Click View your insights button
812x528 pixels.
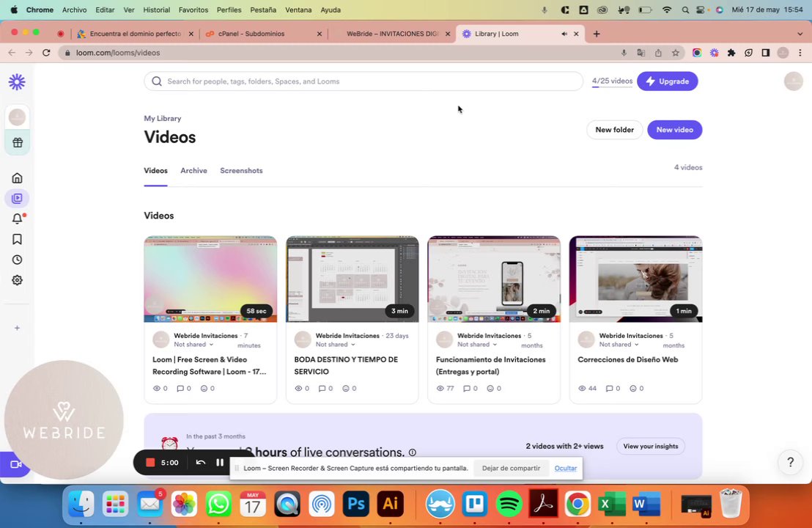coord(651,446)
